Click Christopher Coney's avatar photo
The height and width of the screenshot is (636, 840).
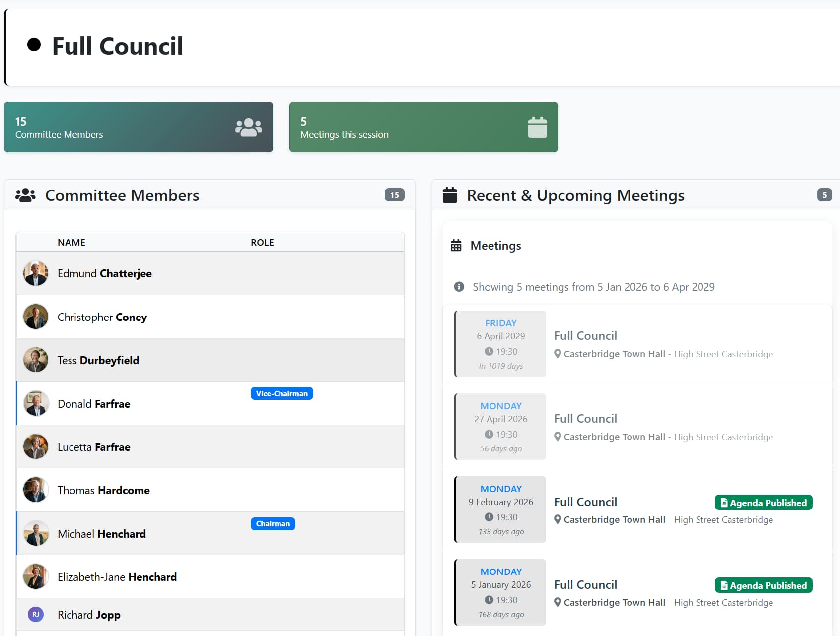click(x=36, y=317)
